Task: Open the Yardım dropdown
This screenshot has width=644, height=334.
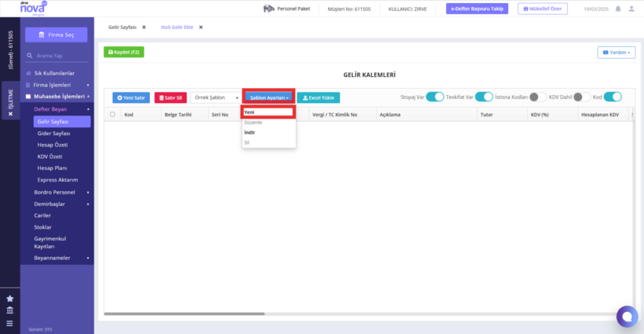Action: point(616,53)
